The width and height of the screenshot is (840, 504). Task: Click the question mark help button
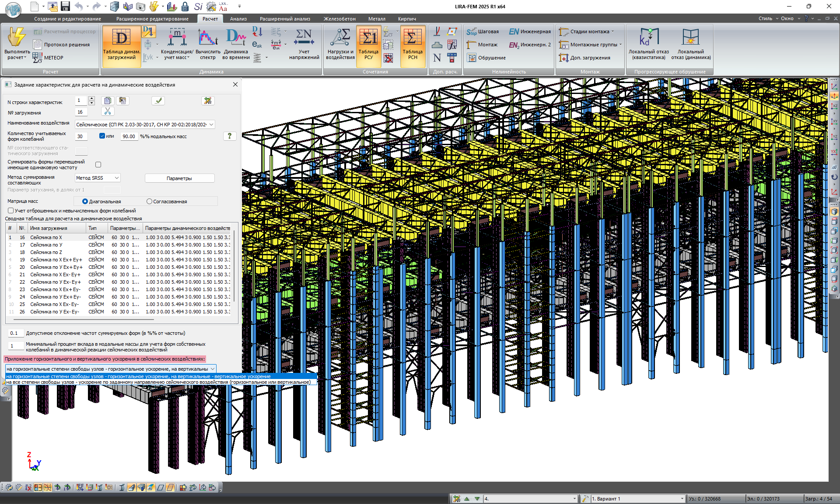(x=230, y=136)
